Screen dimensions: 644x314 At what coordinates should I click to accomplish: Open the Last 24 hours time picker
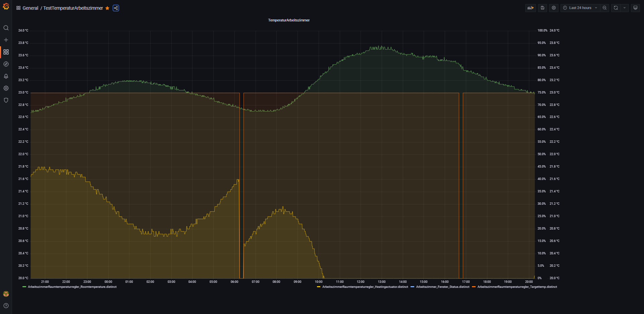point(580,8)
